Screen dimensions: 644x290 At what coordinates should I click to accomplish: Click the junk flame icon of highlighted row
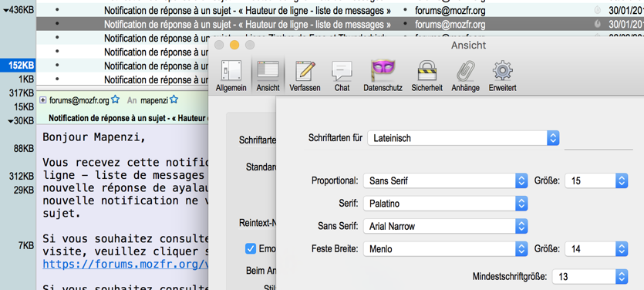[597, 24]
